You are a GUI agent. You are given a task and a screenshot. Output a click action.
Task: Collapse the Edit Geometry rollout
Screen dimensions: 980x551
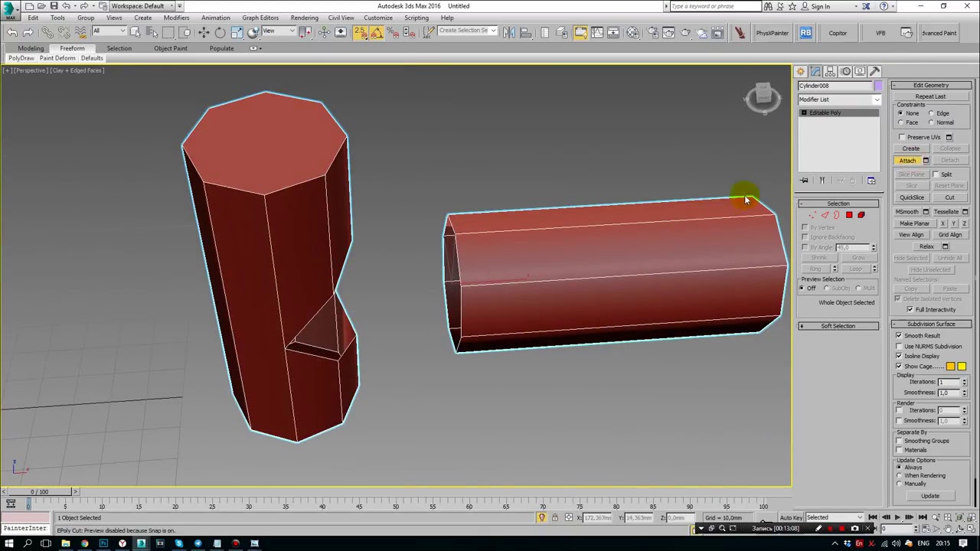point(931,85)
